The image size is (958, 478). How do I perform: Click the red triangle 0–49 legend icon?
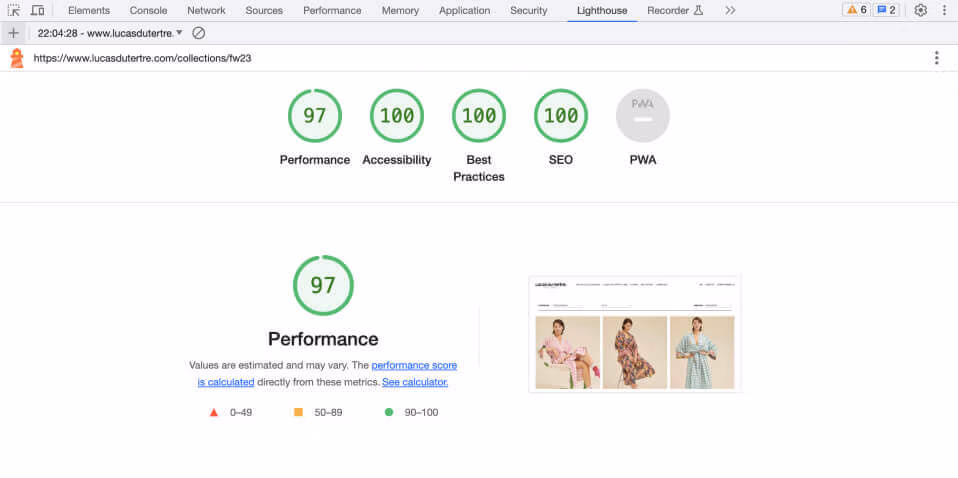[x=214, y=413]
